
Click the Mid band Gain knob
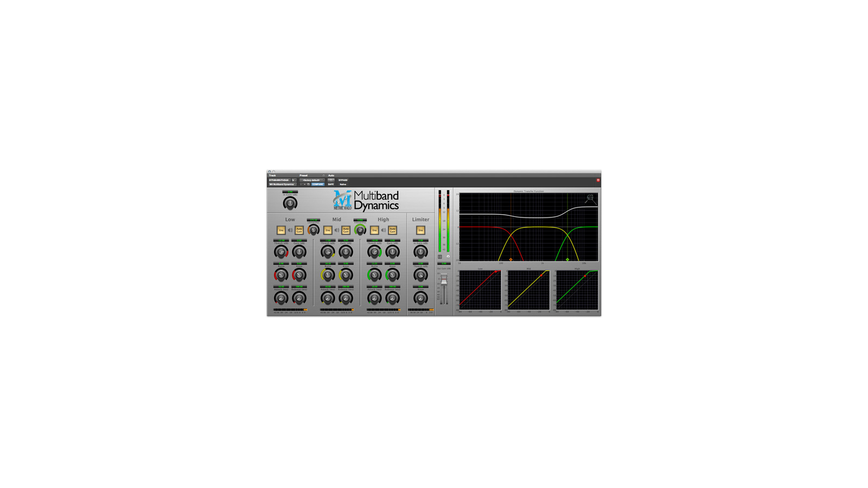[x=346, y=252]
